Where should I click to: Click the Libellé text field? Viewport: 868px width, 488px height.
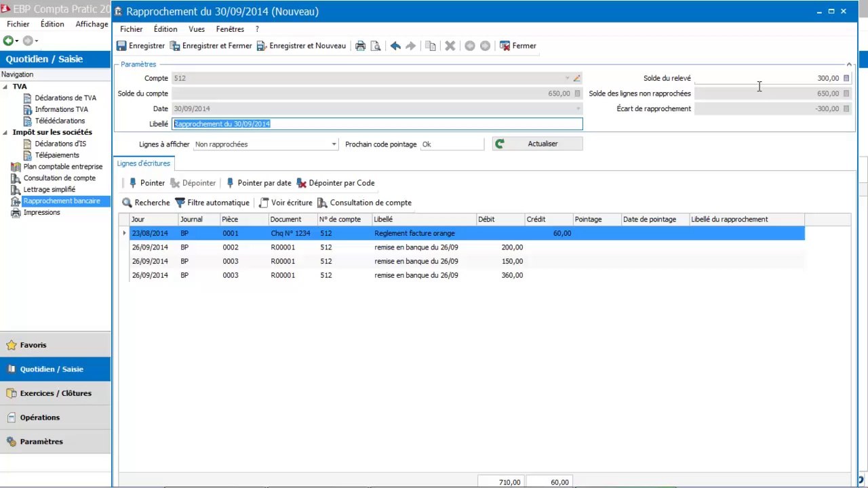pyautogui.click(x=377, y=124)
